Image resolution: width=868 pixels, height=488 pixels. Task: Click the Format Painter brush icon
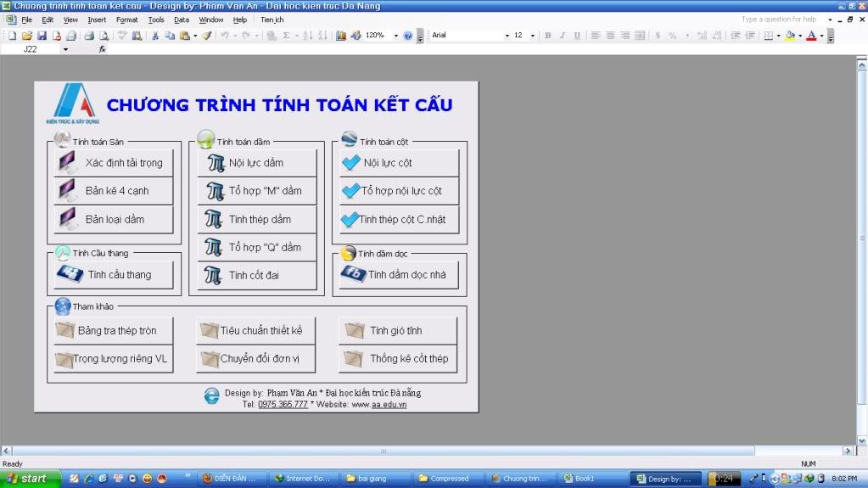[x=206, y=36]
